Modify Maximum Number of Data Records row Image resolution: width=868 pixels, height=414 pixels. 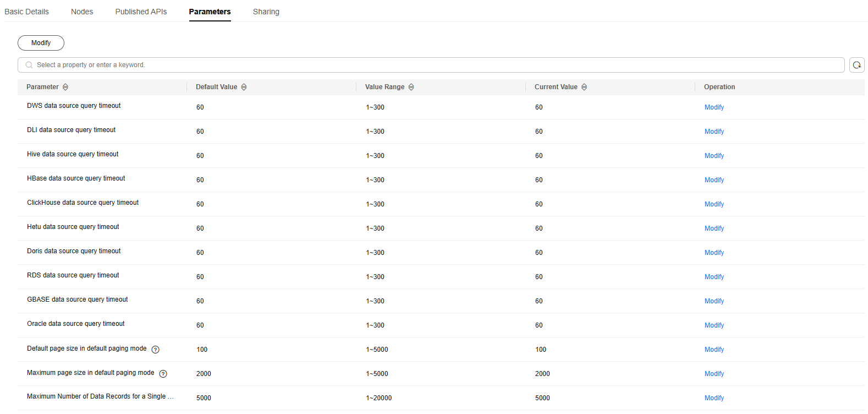pyautogui.click(x=714, y=398)
